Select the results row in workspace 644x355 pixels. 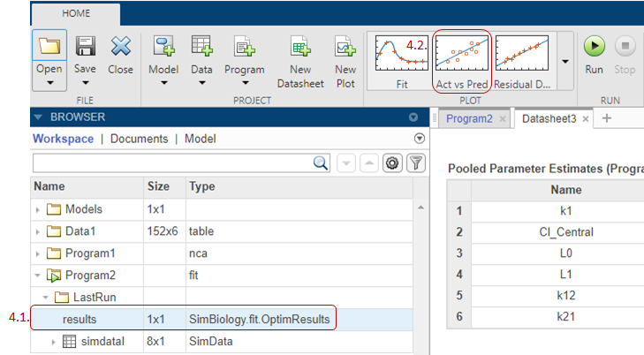coord(80,319)
